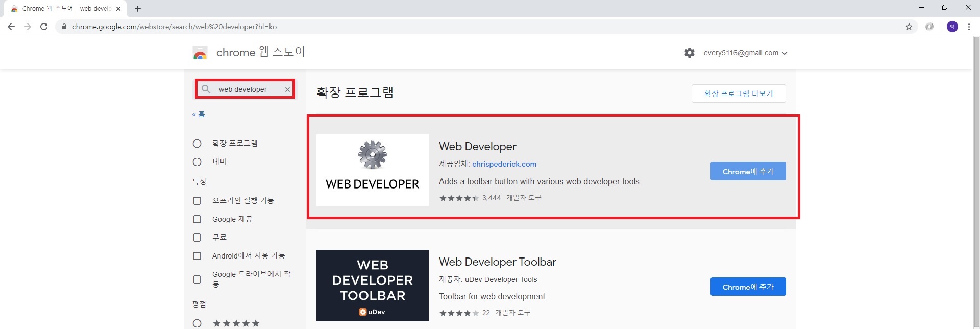980x329 pixels.
Task: Click 확장 프로그램 더보기 button
Action: [x=739, y=93]
